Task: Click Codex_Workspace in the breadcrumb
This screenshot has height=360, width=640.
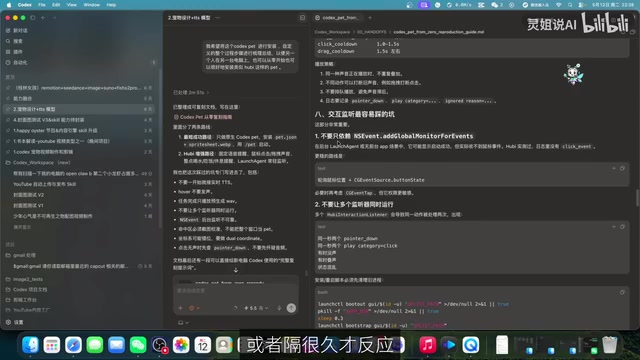Action: 332,32
